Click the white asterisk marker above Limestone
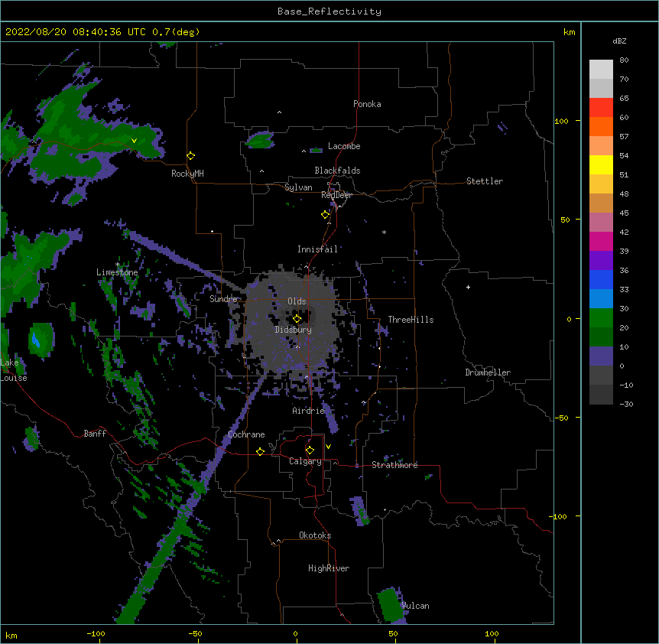The width and height of the screenshot is (659, 644). 117,265
